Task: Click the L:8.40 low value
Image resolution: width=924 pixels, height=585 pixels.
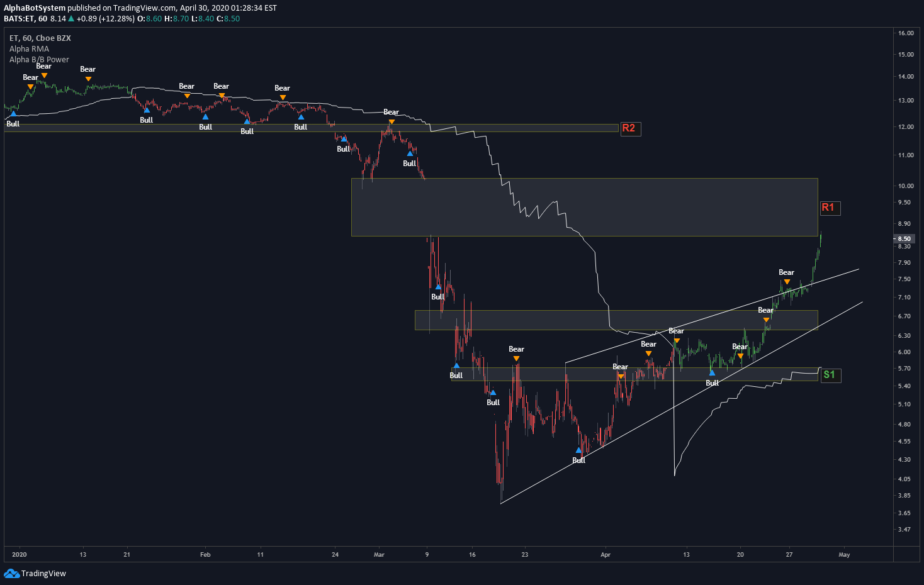Action: point(203,19)
